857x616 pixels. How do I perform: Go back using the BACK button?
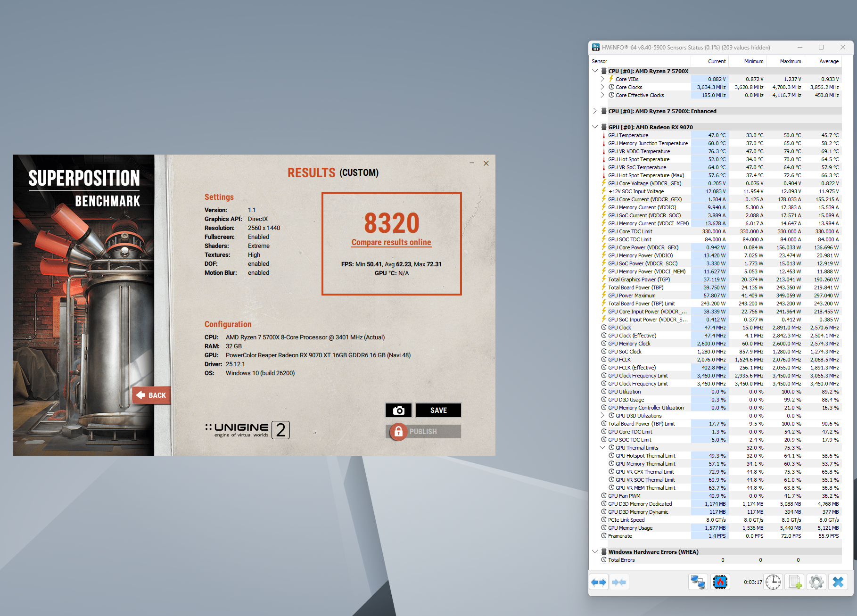[x=152, y=395]
